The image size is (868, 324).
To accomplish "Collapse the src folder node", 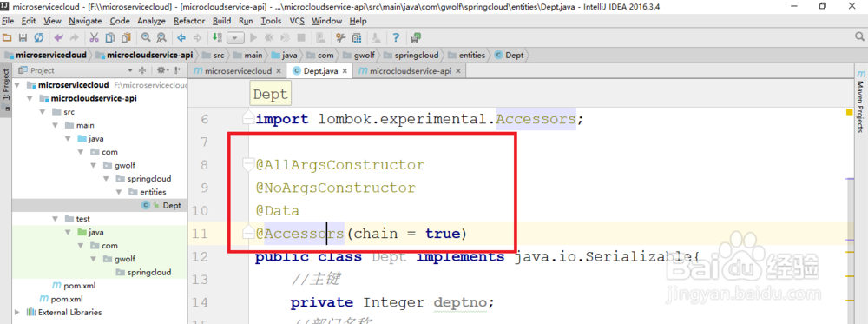I will [43, 112].
